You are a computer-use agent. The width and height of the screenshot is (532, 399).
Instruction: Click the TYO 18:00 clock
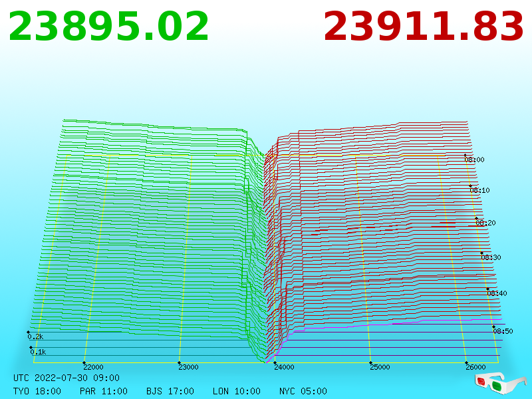37,391
